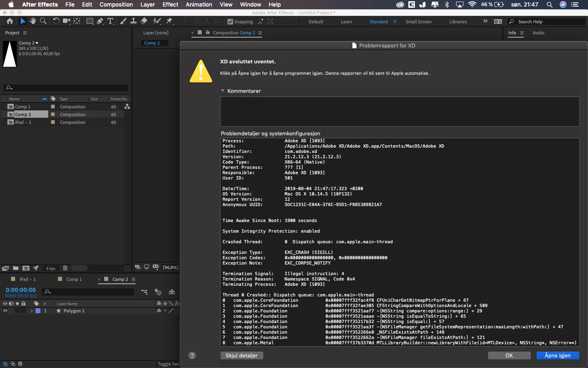
Task: Expand Polygon 1 layer properties
Action: pyautogui.click(x=31, y=311)
